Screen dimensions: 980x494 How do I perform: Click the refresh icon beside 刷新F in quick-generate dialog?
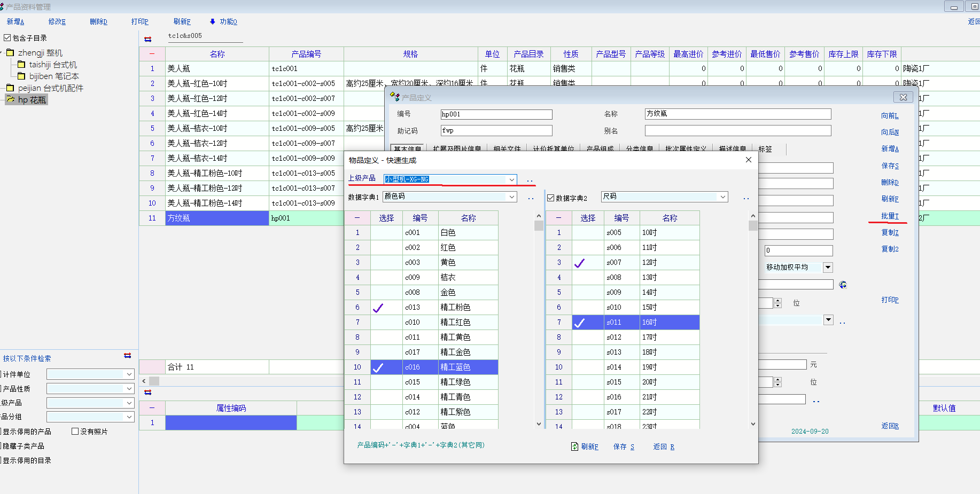574,446
